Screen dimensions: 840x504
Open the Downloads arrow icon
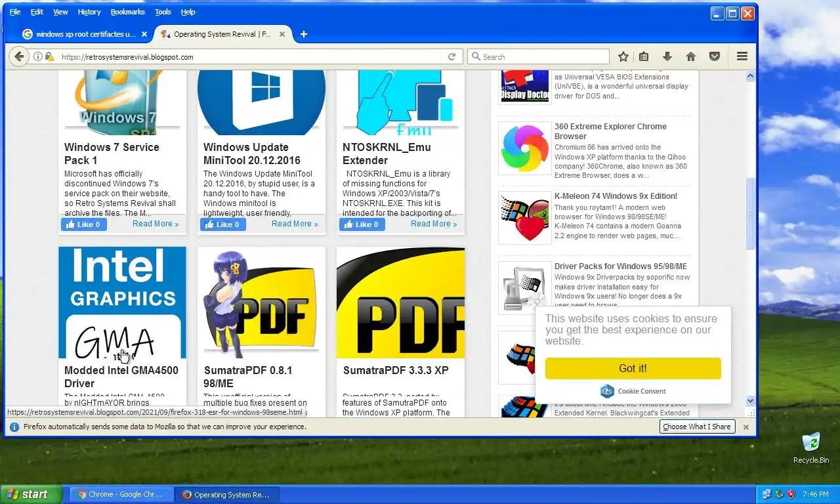[x=667, y=57]
